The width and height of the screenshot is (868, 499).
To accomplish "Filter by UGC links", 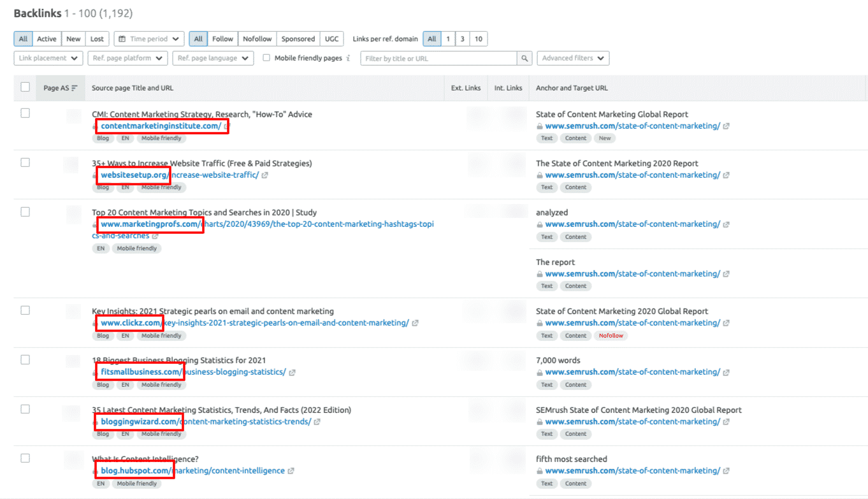I will (x=332, y=39).
